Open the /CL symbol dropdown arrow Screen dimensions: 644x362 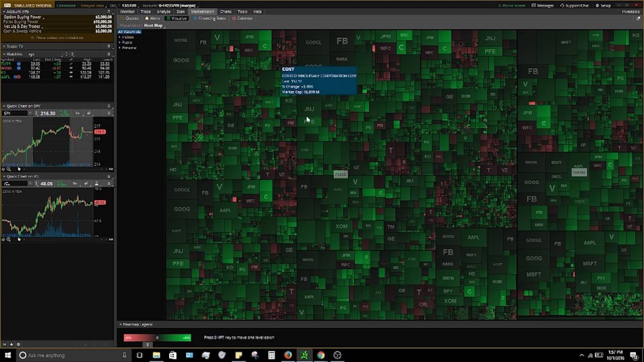(x=30, y=184)
